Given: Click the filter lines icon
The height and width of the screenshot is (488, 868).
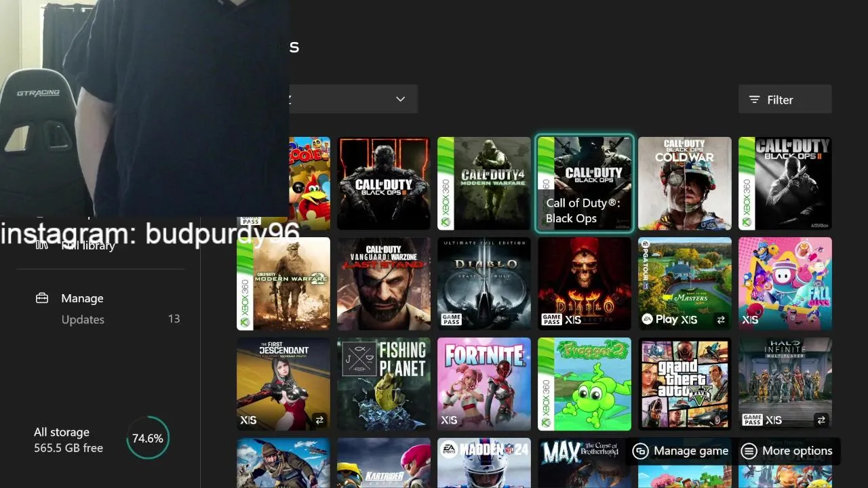Looking at the screenshot, I should 754,100.
